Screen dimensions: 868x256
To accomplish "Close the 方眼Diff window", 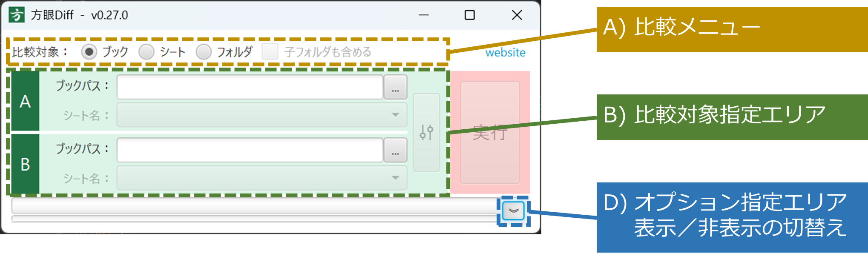I will (x=517, y=15).
